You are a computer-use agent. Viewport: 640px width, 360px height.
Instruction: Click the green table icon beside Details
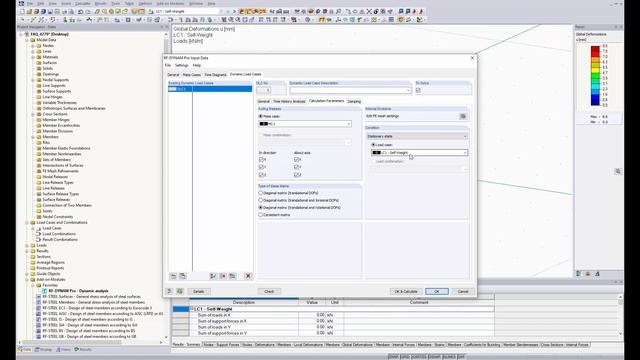[180, 291]
